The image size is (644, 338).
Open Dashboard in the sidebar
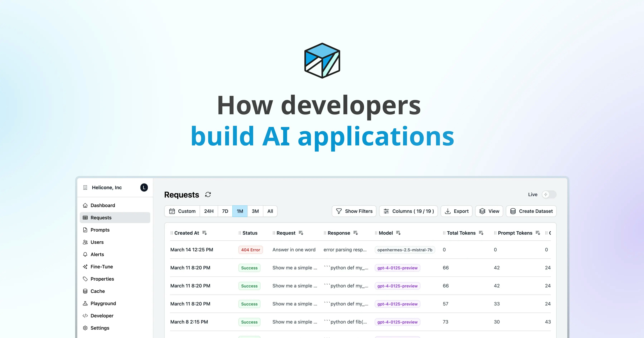(115, 205)
